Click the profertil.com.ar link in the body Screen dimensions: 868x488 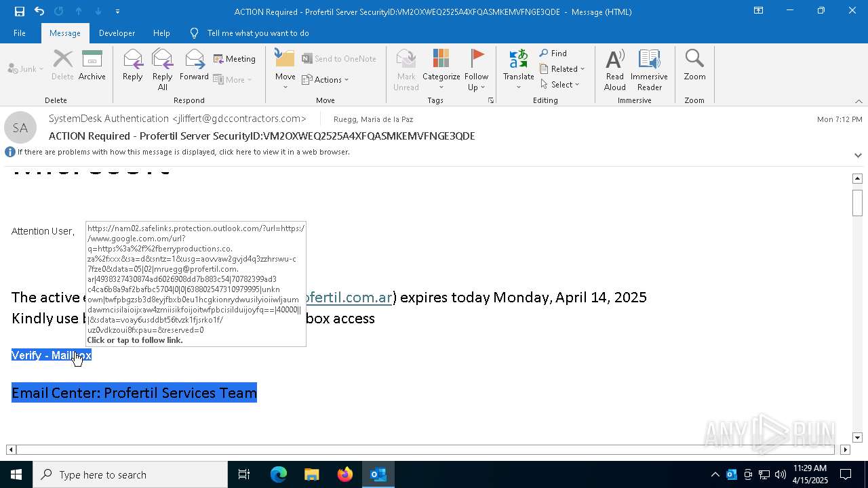click(349, 298)
